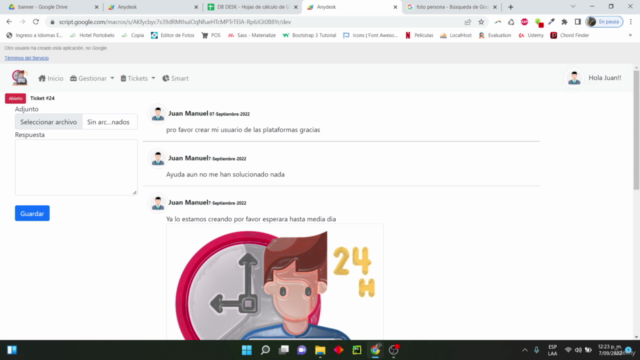
Task: Click the browser back arrow
Action: click(x=9, y=22)
